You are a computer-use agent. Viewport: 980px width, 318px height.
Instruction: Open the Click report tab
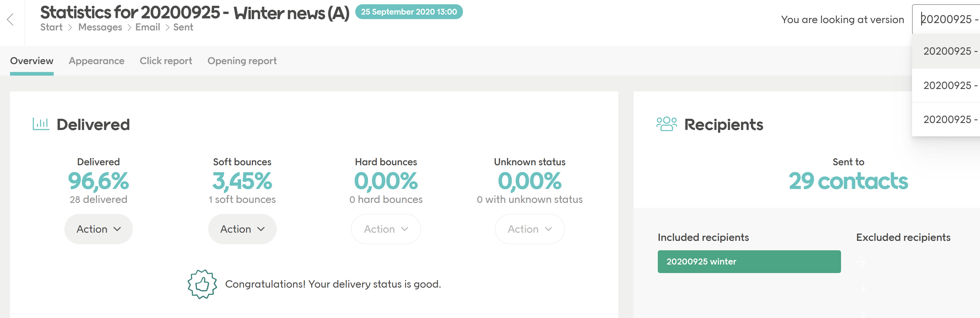tap(166, 61)
